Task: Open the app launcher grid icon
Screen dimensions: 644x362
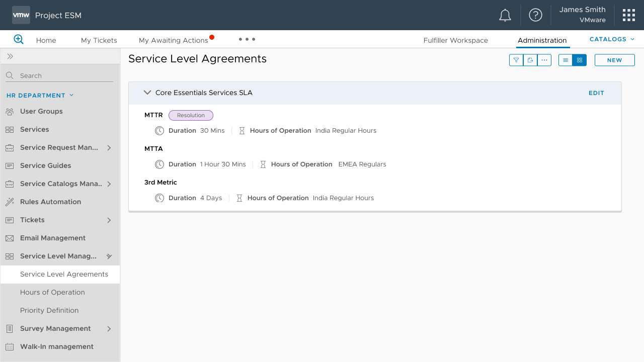Action: pos(628,15)
